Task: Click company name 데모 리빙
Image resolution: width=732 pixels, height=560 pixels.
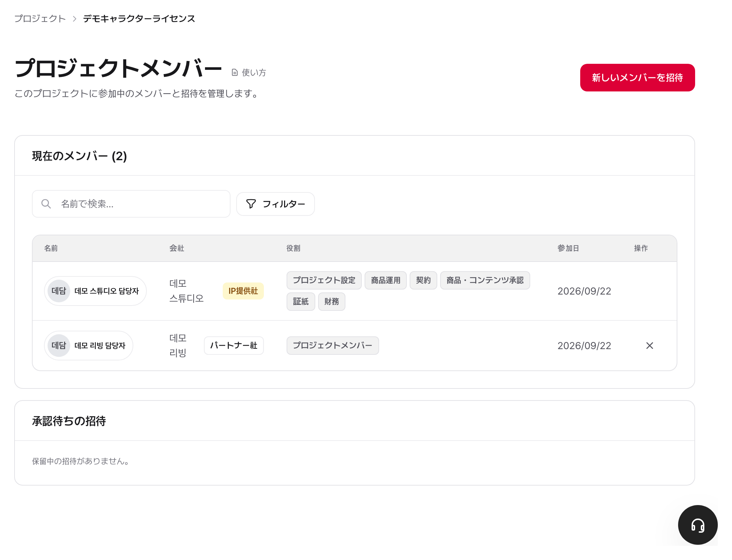Action: tap(178, 346)
